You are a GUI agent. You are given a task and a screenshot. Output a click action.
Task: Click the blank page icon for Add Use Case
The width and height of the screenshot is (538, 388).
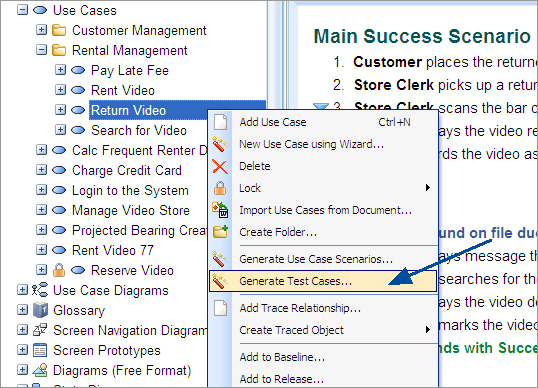coord(220,122)
